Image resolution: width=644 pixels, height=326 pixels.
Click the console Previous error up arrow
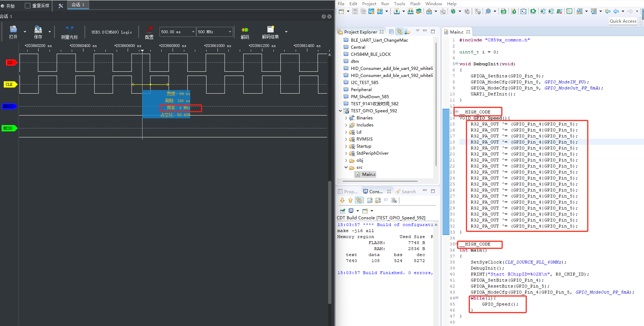tap(350, 200)
